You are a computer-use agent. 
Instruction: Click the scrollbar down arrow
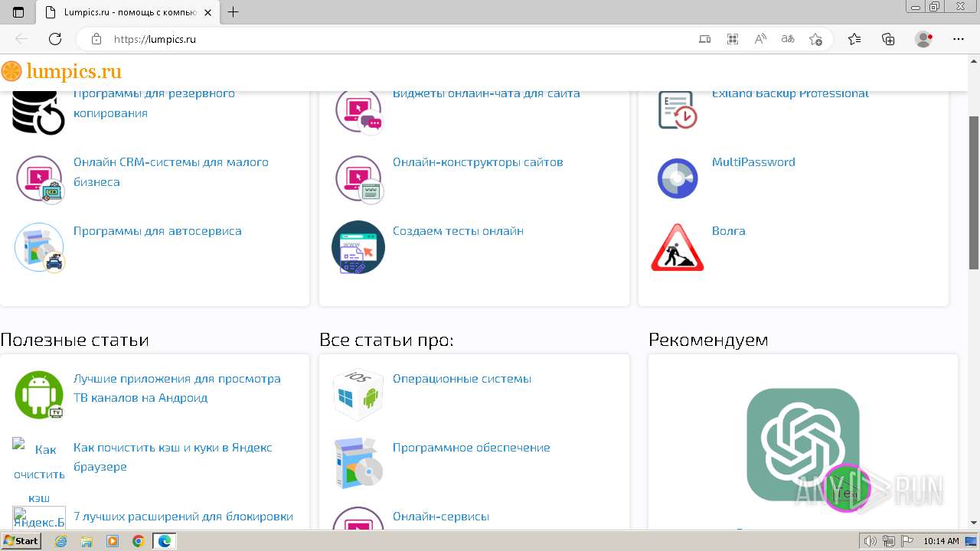[x=973, y=523]
